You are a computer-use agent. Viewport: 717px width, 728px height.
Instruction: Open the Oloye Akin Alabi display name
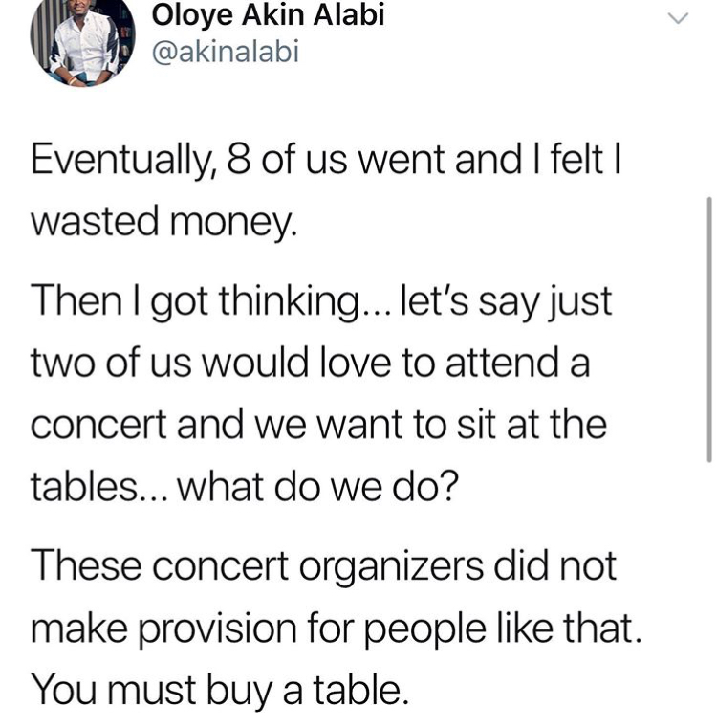tap(269, 15)
